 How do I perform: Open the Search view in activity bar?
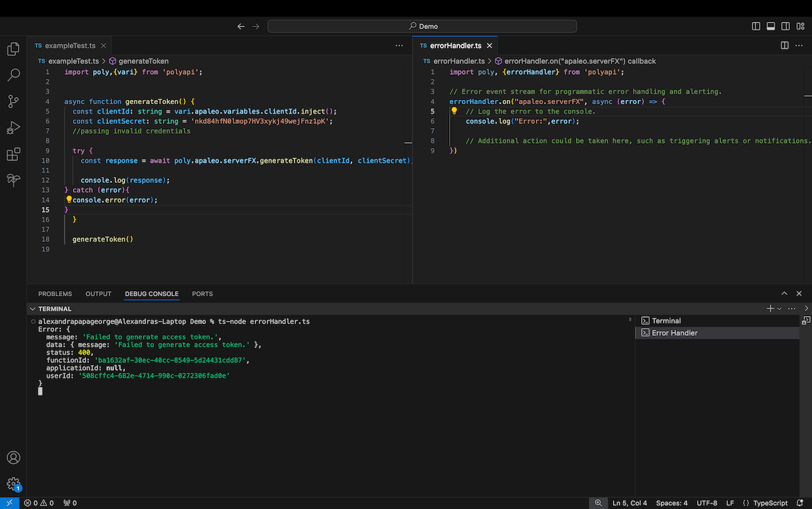tap(13, 75)
